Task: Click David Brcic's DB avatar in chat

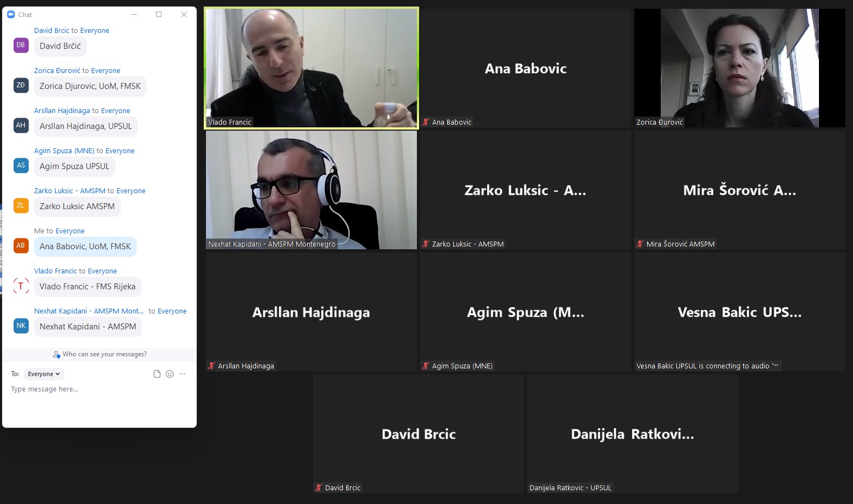Action: tap(21, 45)
